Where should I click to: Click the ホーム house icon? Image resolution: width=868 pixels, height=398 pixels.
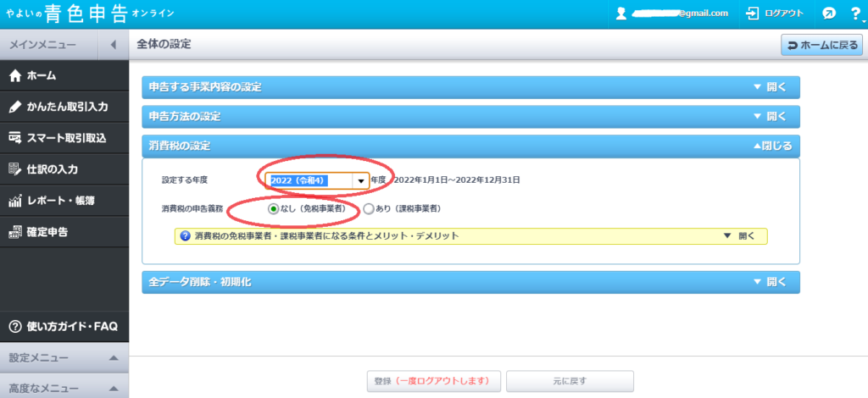coord(15,76)
